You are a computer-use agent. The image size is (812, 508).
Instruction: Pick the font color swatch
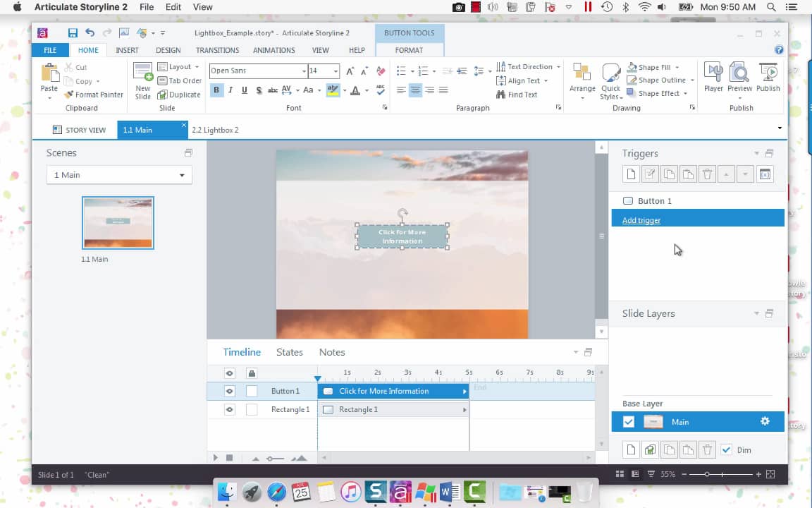coord(355,90)
